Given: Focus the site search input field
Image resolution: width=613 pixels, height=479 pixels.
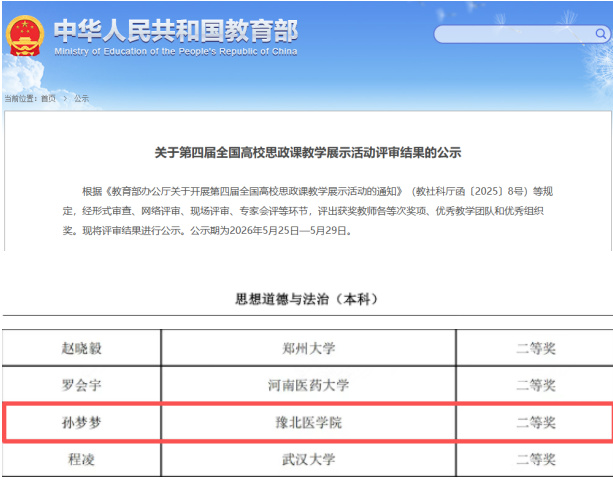Looking at the screenshot, I should pos(522,34).
